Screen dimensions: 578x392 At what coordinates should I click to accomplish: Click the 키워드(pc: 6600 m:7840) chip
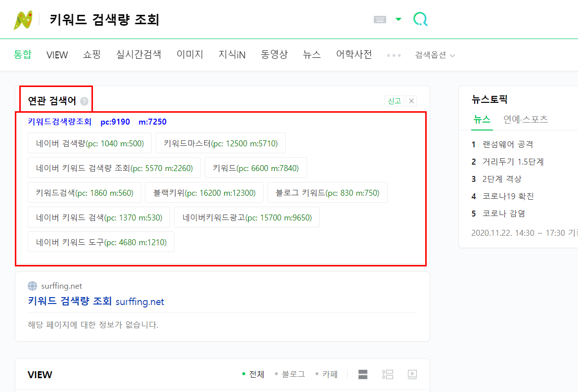[x=256, y=168]
